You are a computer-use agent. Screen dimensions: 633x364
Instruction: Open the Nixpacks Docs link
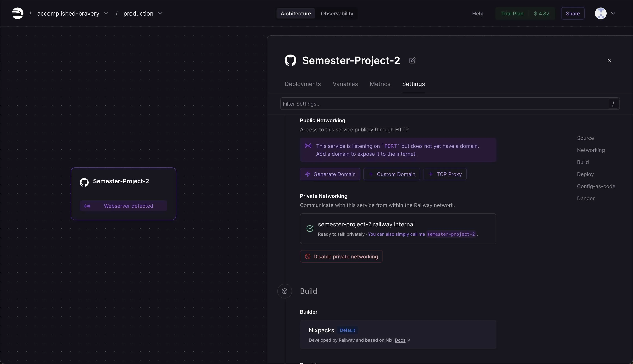[x=400, y=340]
